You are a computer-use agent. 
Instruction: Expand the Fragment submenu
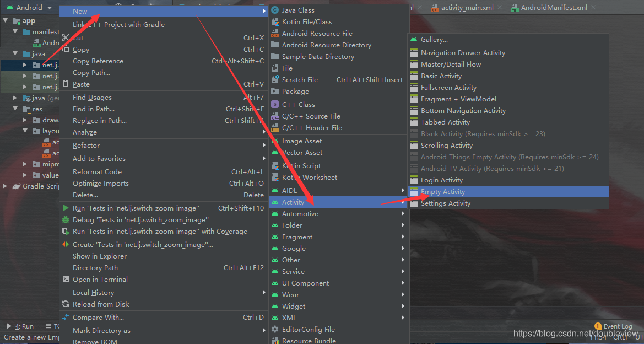coord(339,237)
